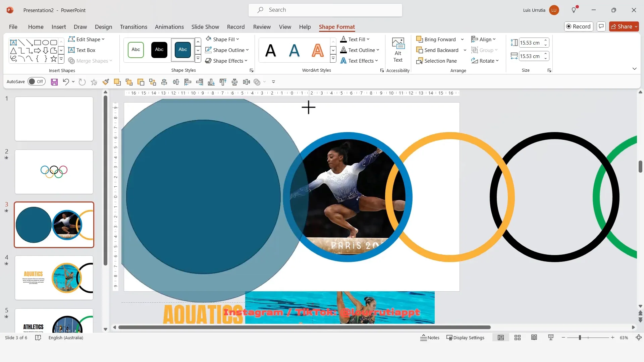Apply the green outline Abc shape style

[136, 50]
